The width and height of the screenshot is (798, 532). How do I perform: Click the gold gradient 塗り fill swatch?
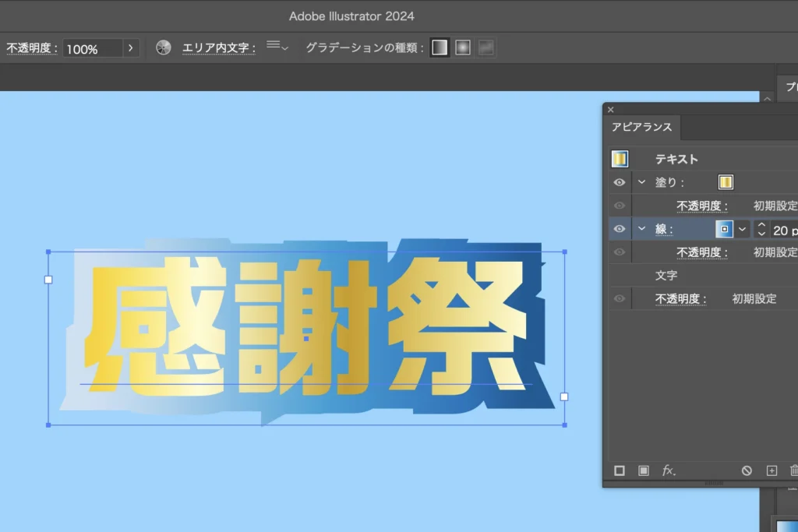click(x=726, y=182)
